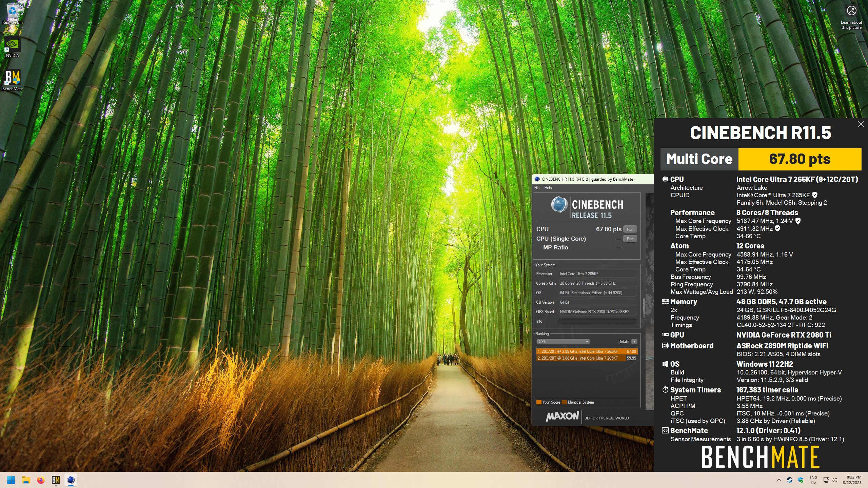
Task: Open the volume tray icon
Action: pyautogui.click(x=834, y=480)
